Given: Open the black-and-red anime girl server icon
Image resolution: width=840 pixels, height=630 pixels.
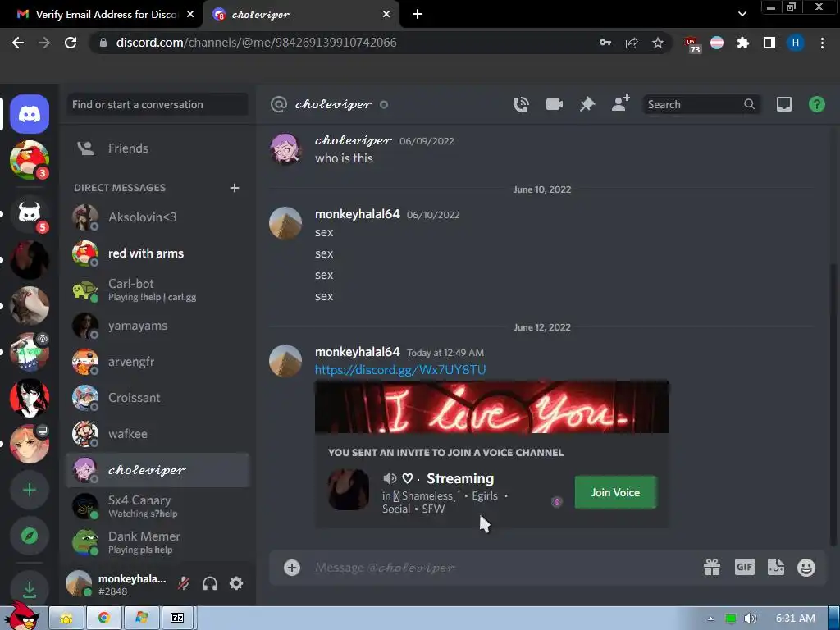Looking at the screenshot, I should 30,398.
